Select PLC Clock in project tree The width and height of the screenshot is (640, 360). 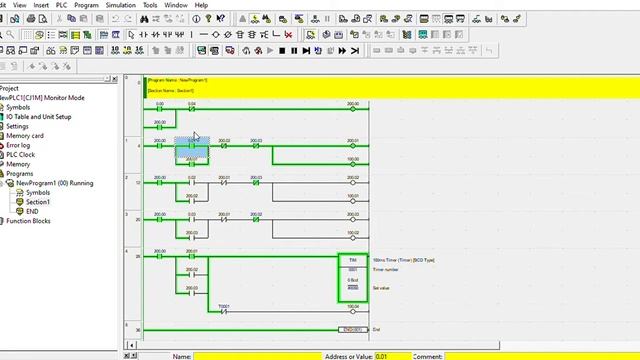[x=20, y=155]
